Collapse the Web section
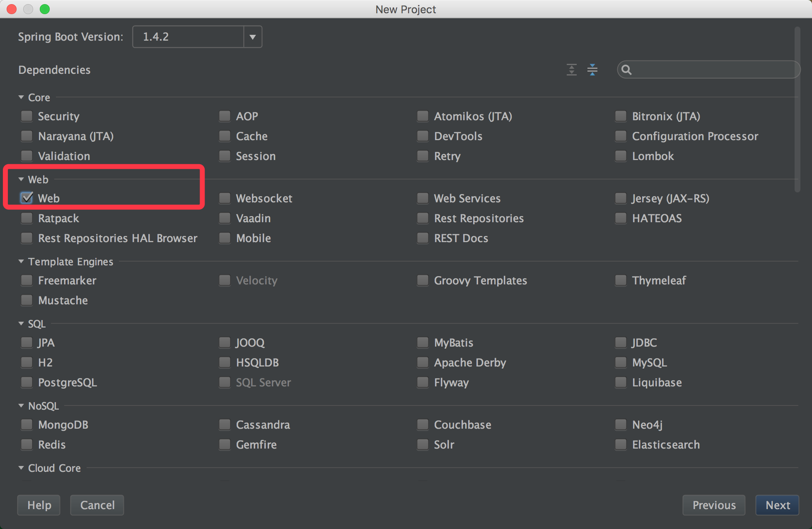This screenshot has width=812, height=529. [x=21, y=179]
